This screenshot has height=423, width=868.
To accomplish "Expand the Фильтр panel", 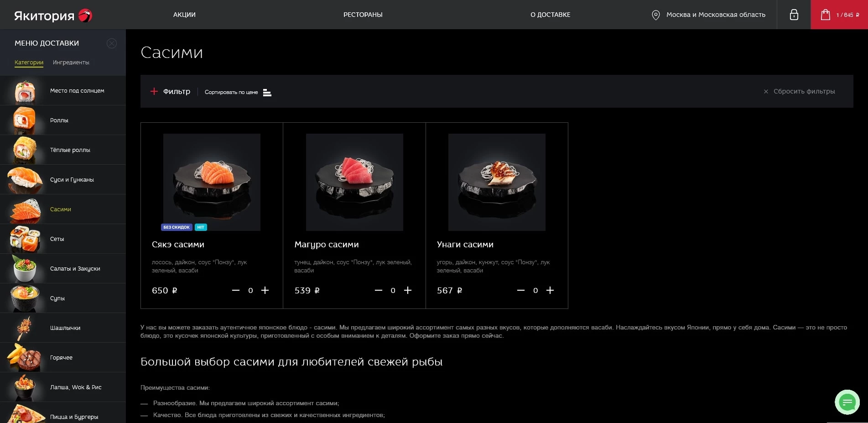I will [170, 91].
